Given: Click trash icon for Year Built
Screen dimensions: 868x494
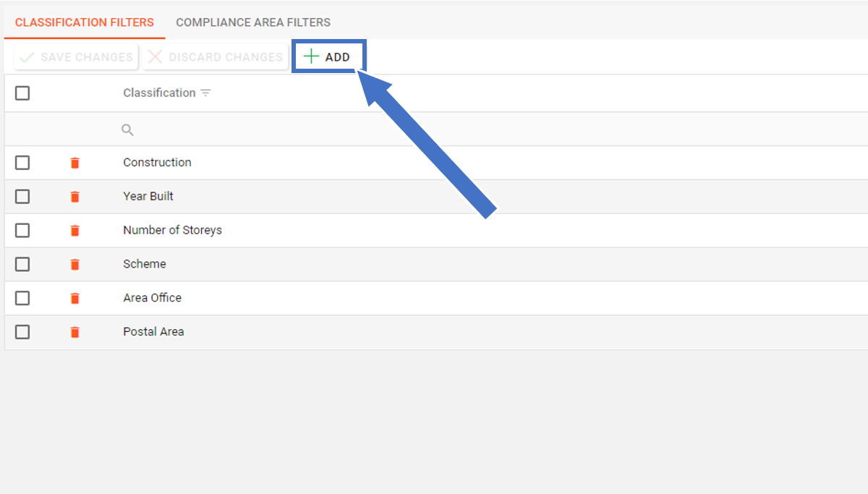Looking at the screenshot, I should click(x=75, y=197).
